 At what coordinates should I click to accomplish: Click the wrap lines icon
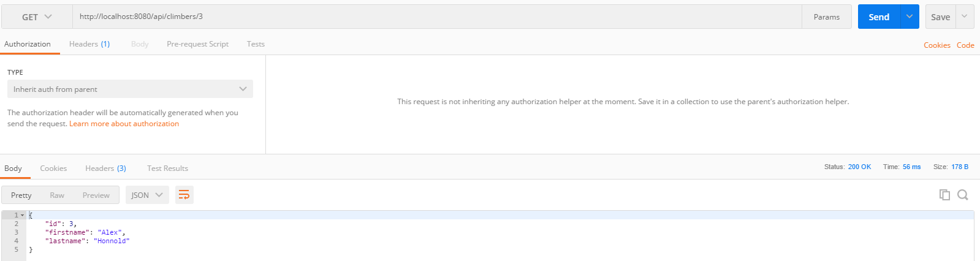click(184, 195)
